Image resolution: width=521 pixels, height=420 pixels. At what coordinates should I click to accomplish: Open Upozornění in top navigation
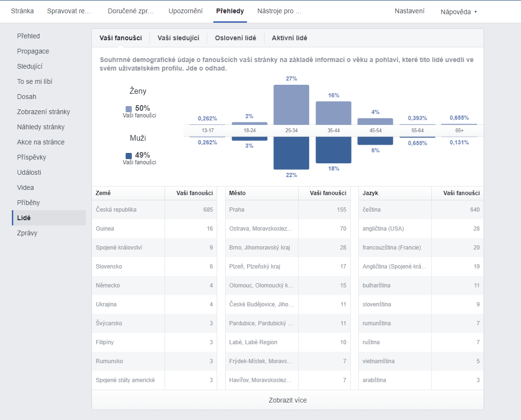tap(185, 11)
